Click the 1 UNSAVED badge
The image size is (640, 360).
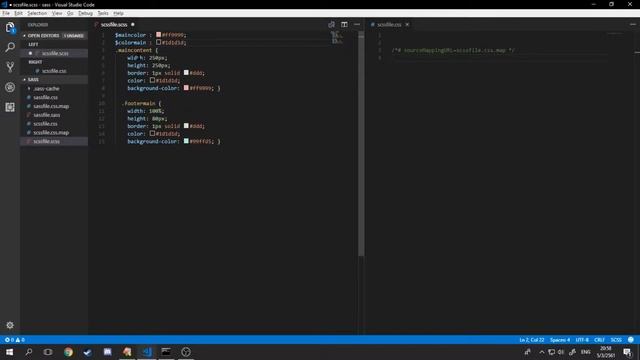(74, 36)
